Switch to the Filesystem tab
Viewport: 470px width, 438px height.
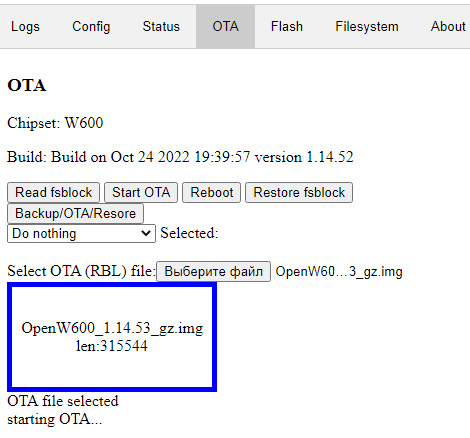(x=367, y=27)
